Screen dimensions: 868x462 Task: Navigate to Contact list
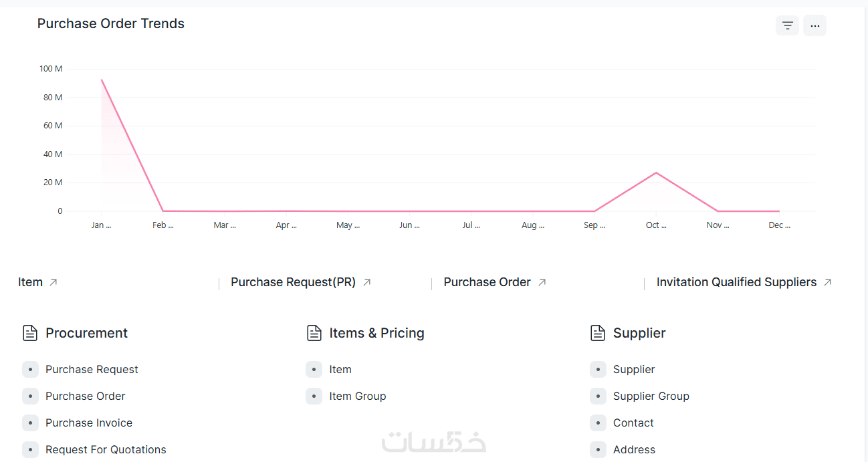point(633,423)
